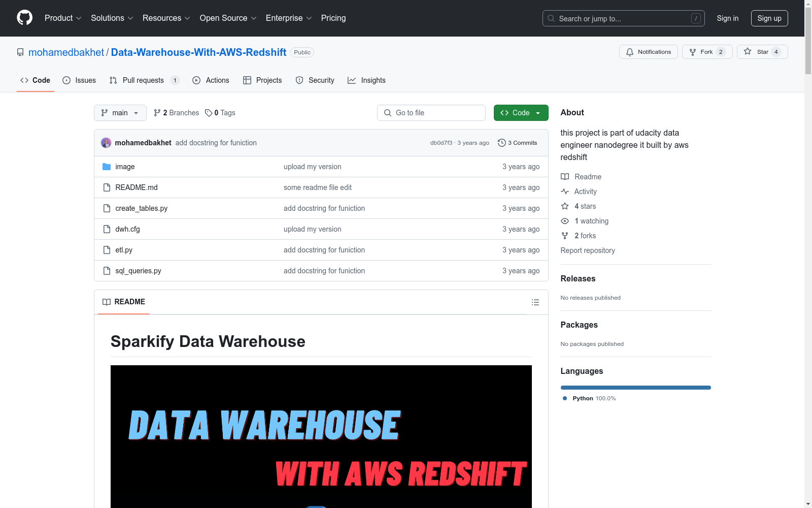Open the mohamedbakhet owner profile link
Screen dimensions: 812x508
tap(66, 52)
